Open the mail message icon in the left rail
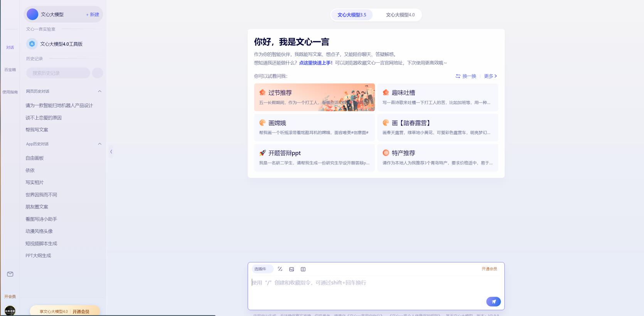This screenshot has height=316, width=644. point(10,274)
